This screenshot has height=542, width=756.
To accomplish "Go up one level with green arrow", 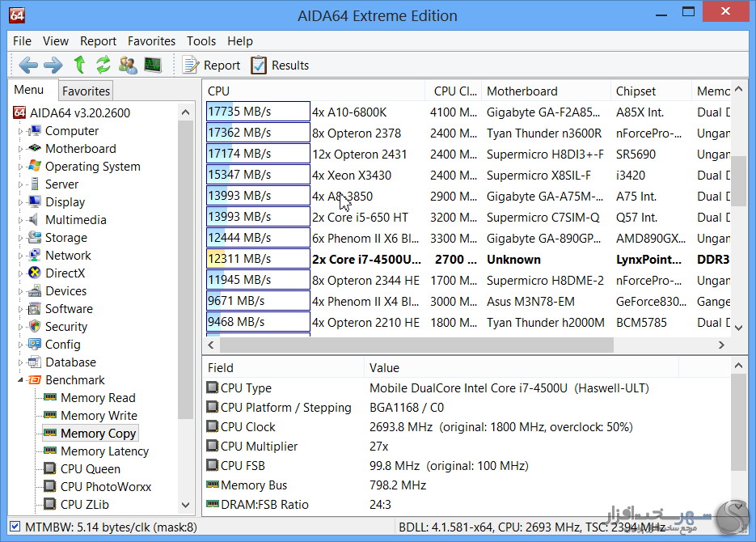I will (79, 65).
